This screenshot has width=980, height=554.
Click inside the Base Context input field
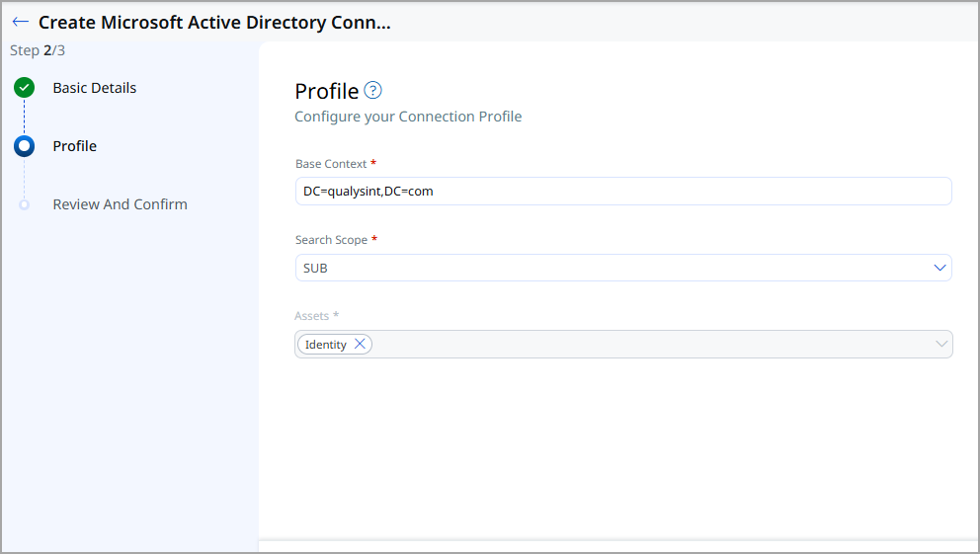point(622,192)
